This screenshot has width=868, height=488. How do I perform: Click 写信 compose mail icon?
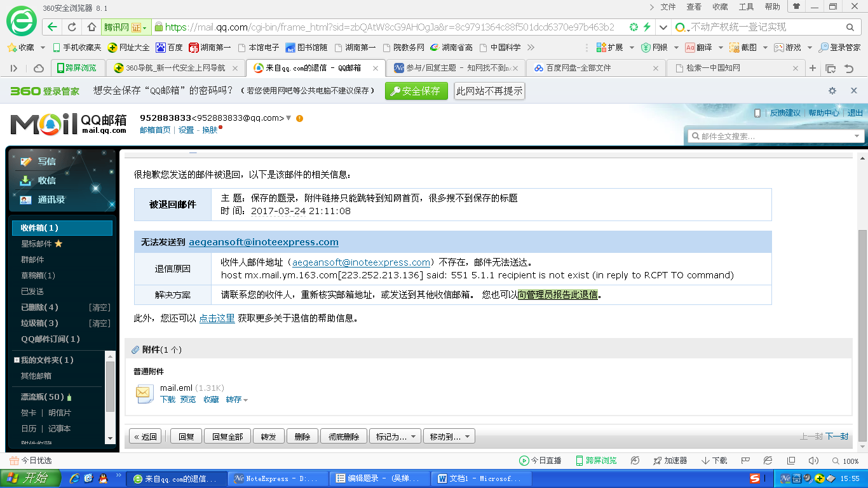[26, 161]
